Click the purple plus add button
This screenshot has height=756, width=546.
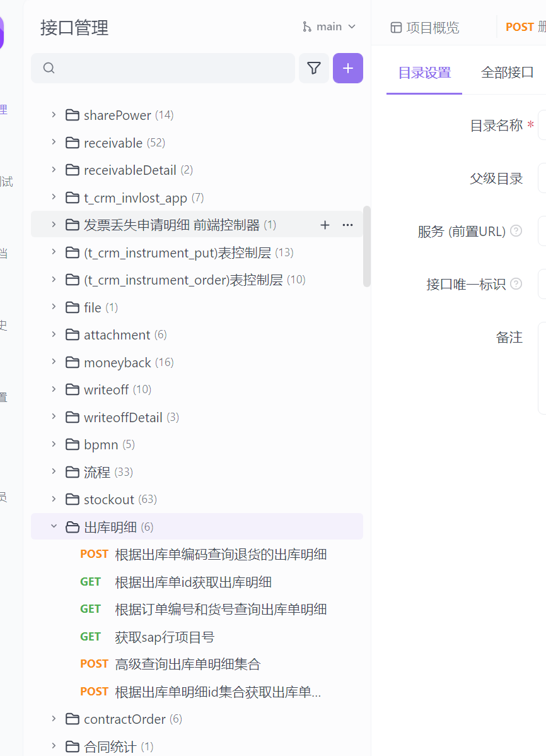(x=347, y=68)
